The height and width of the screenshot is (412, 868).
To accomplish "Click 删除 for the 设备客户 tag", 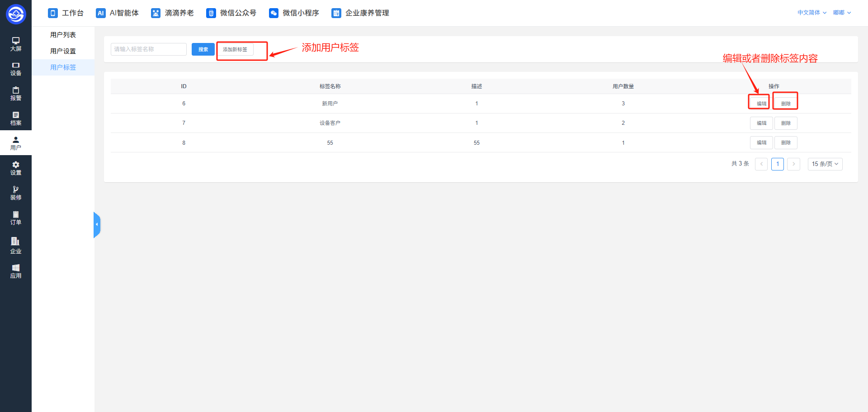I will [x=786, y=123].
